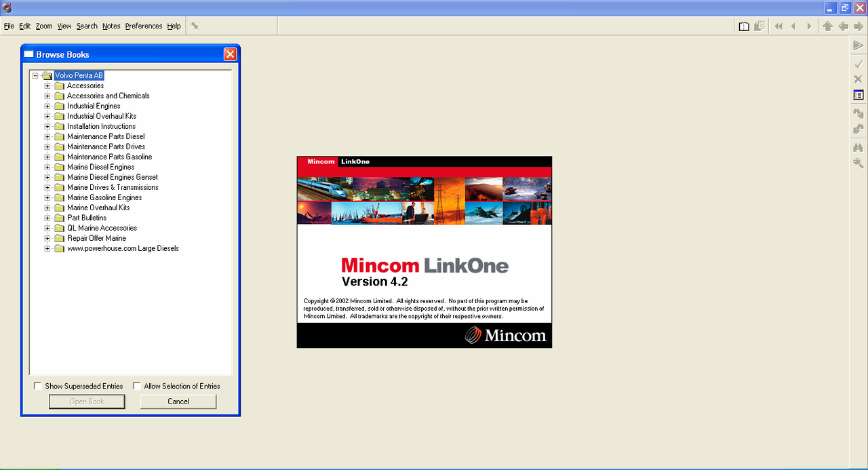The height and width of the screenshot is (470, 868).
Task: Click the folder icon beside Maintenance Parts Diesel
Action: tap(59, 137)
